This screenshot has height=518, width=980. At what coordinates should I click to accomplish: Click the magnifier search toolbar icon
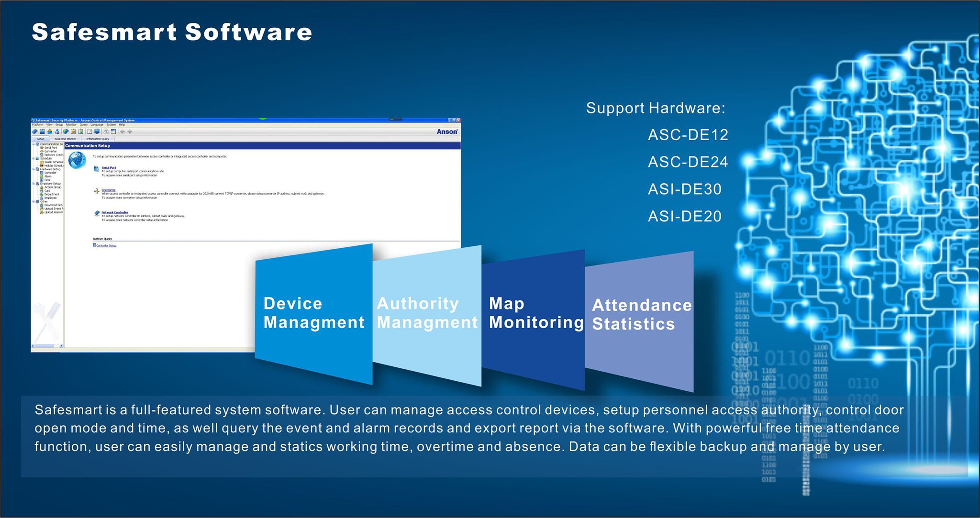coord(106,132)
